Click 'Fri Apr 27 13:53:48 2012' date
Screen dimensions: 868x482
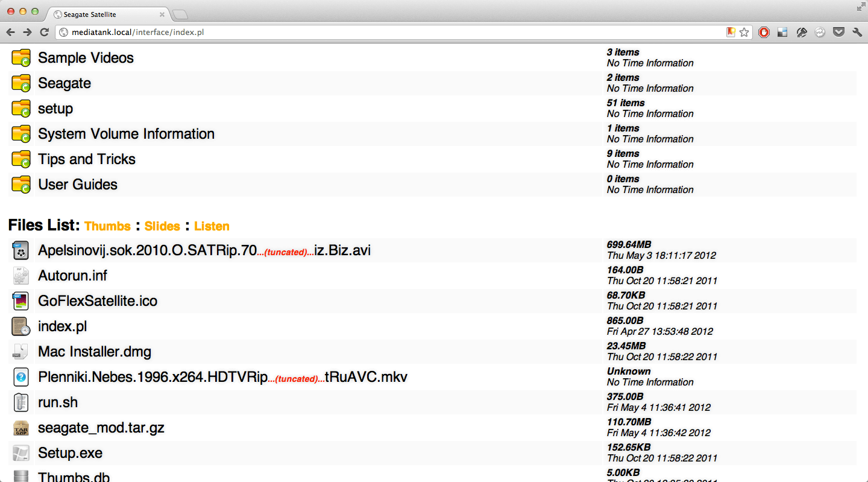(x=660, y=331)
